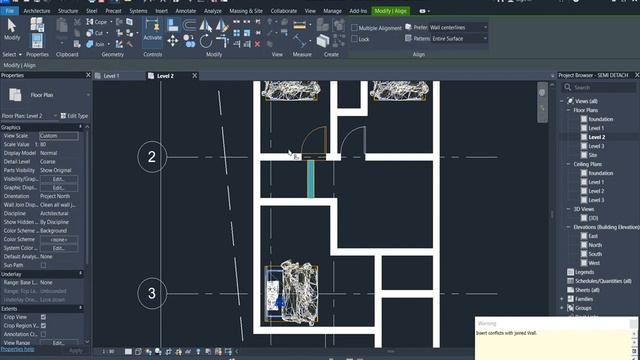This screenshot has width=640, height=360.
Task: Collapse the Views (all) tree node
Action: pyautogui.click(x=562, y=101)
